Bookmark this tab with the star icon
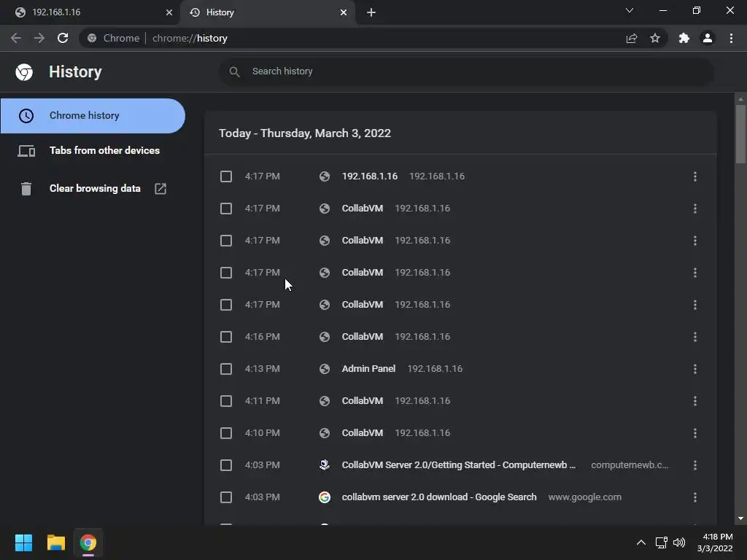 click(655, 38)
